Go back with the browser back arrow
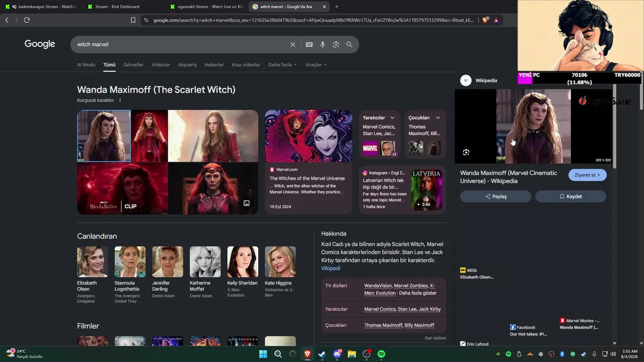Image resolution: width=644 pixels, height=362 pixels. [7, 20]
